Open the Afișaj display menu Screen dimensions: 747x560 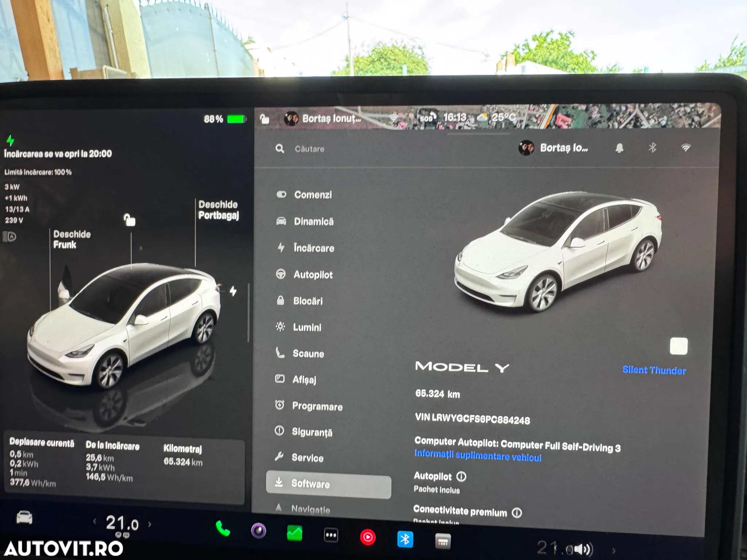[295, 380]
